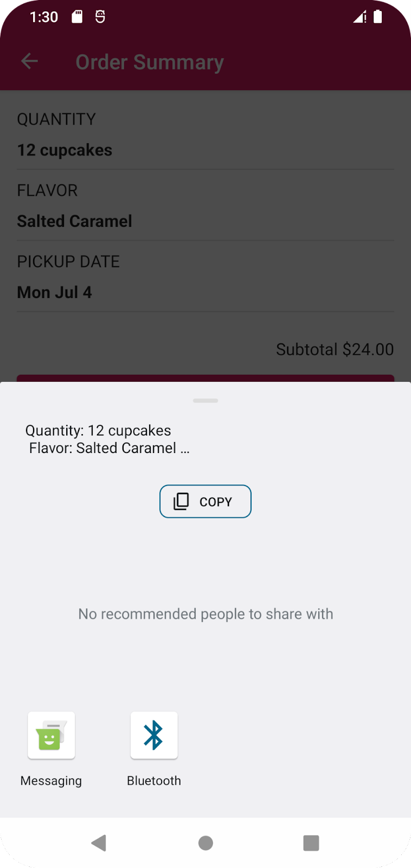Screen dimensions: 411x868
Task: Tap the Subtotal $24.00 amount
Action: (335, 349)
